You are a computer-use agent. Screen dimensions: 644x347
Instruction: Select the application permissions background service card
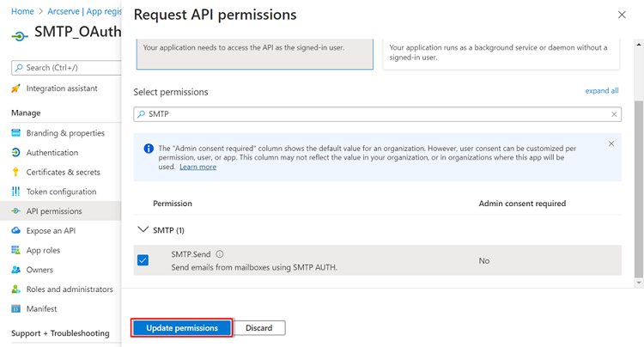(501, 53)
